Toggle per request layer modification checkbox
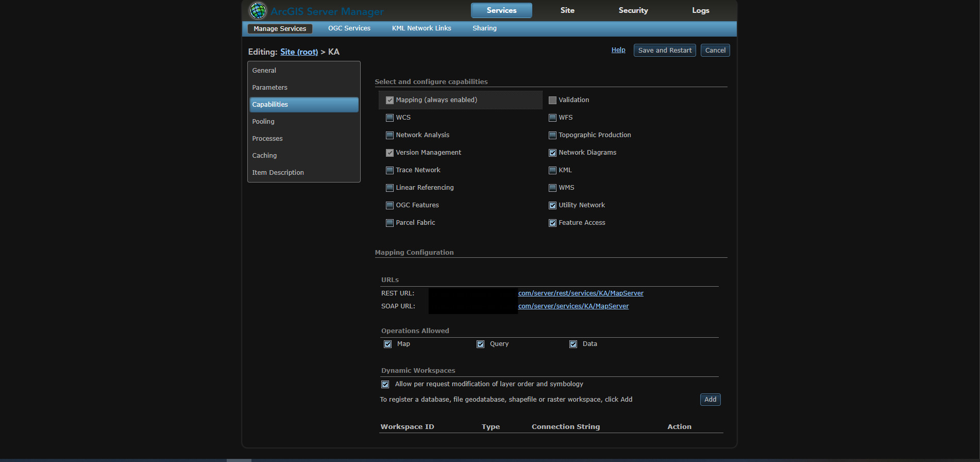The image size is (980, 462). tap(385, 384)
